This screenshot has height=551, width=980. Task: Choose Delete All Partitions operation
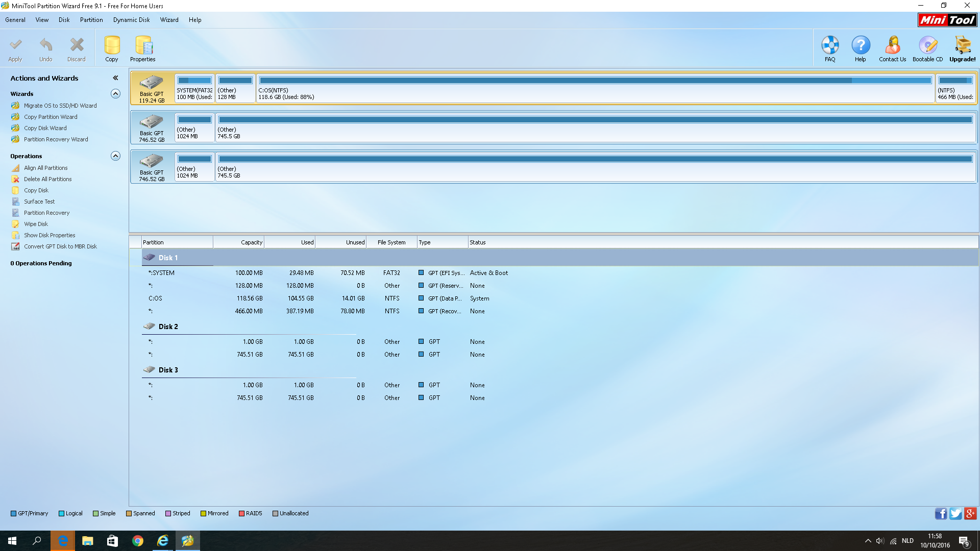point(47,179)
